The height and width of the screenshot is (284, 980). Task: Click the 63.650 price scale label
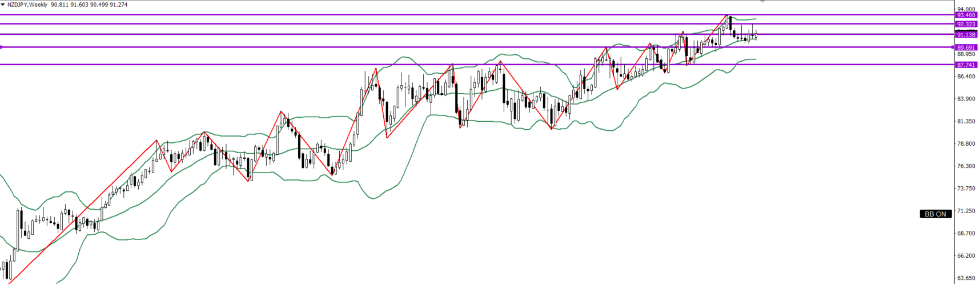(966, 278)
